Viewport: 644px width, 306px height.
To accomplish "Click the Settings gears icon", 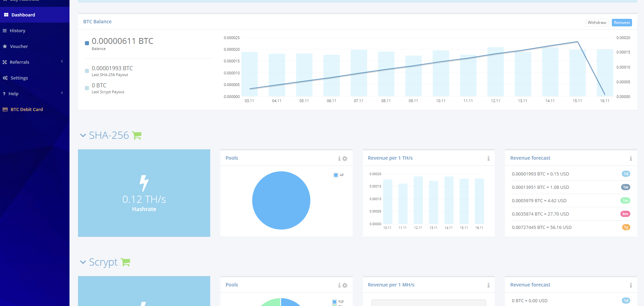I will 5,78.
